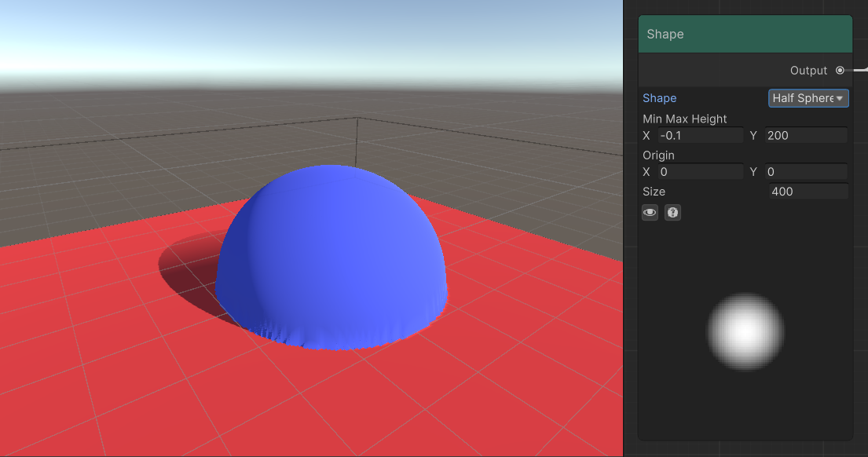The image size is (868, 457).
Task: Click the Min Max Height X field
Action: tap(700, 136)
